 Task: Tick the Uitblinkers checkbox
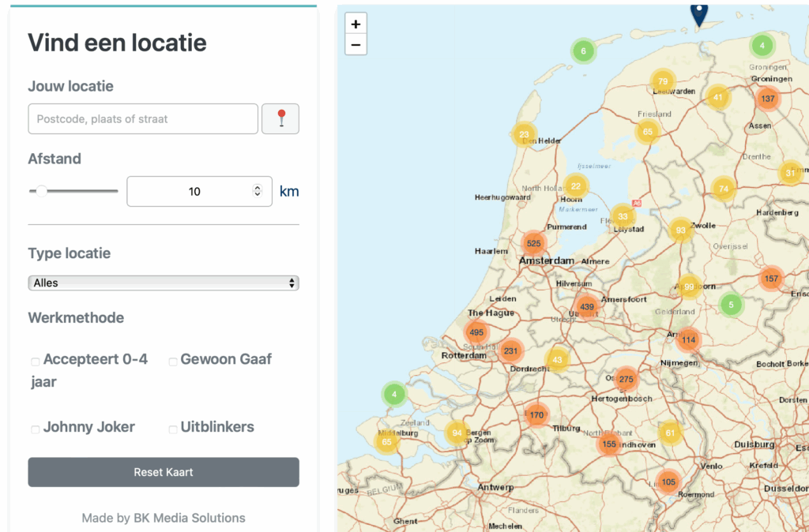(x=173, y=429)
